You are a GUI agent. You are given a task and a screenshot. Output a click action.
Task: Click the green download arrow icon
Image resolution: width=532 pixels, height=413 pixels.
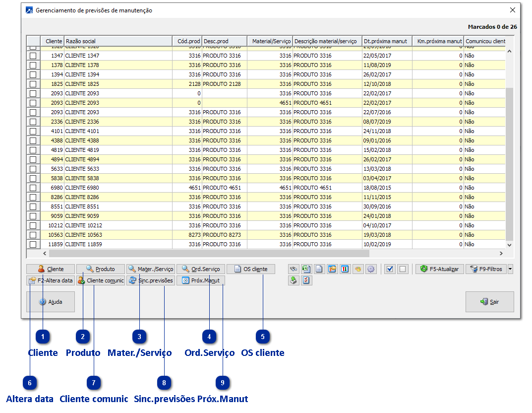pos(294,280)
